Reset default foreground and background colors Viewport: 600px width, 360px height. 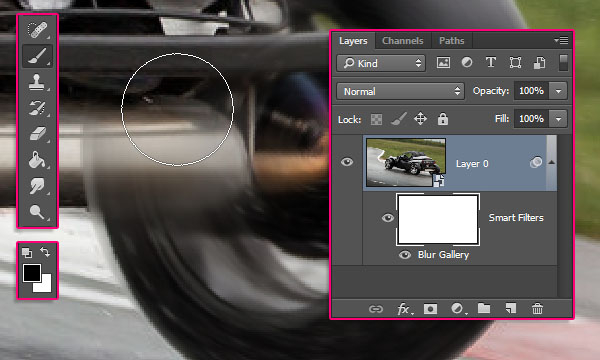(27, 252)
